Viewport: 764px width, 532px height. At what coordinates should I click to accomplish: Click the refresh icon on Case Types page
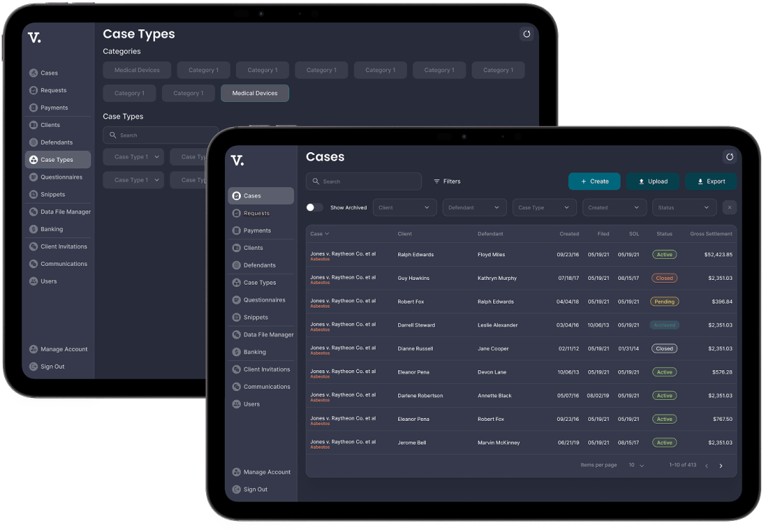526,34
